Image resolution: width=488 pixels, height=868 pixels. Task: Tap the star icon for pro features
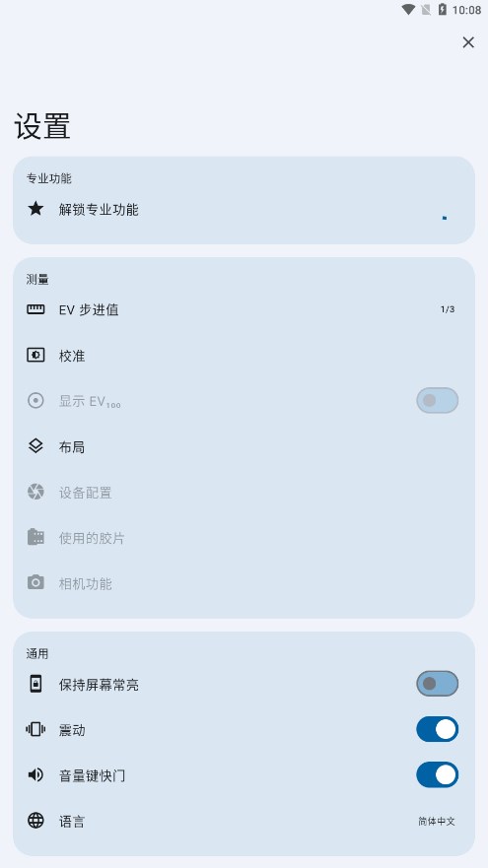(x=35, y=209)
